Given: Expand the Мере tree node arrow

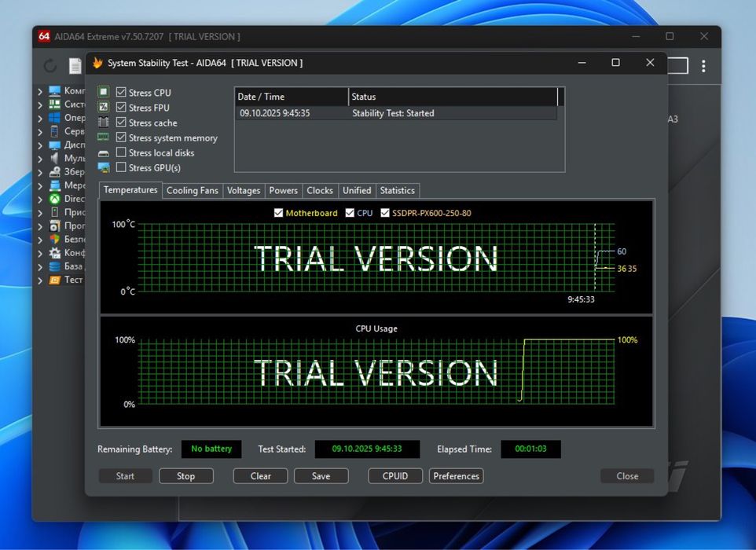Looking at the screenshot, I should [x=40, y=185].
